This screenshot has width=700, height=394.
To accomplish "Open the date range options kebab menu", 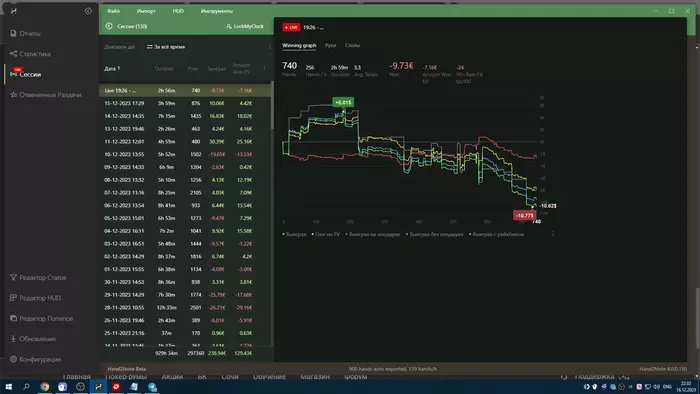I will 270,47.
